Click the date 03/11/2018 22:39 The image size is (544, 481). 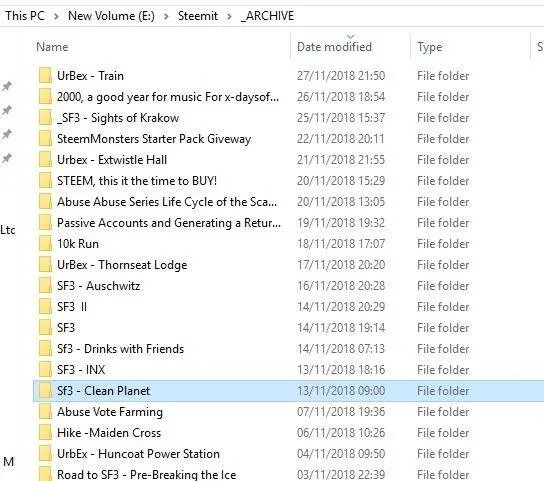point(341,474)
